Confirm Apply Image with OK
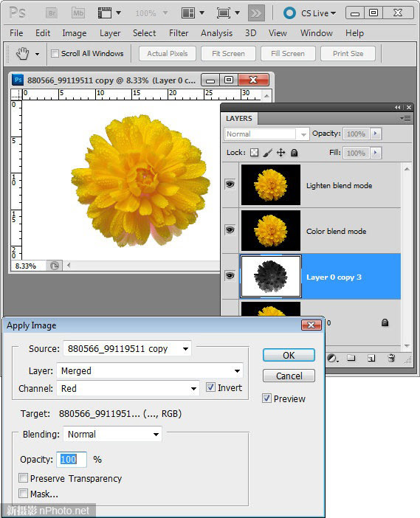The width and height of the screenshot is (420, 518). [x=289, y=355]
